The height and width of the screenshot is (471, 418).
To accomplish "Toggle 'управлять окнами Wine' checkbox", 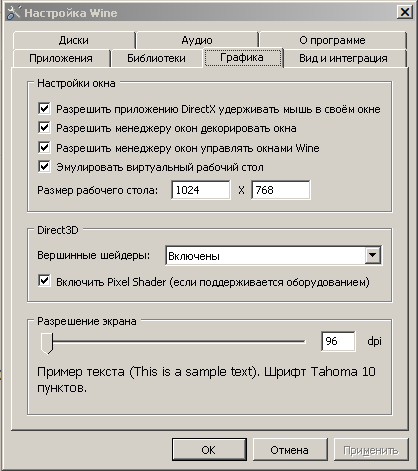I will (44, 147).
